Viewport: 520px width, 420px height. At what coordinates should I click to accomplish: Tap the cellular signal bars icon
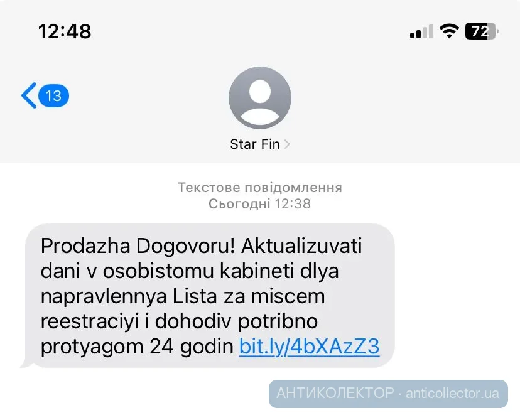[421, 31]
